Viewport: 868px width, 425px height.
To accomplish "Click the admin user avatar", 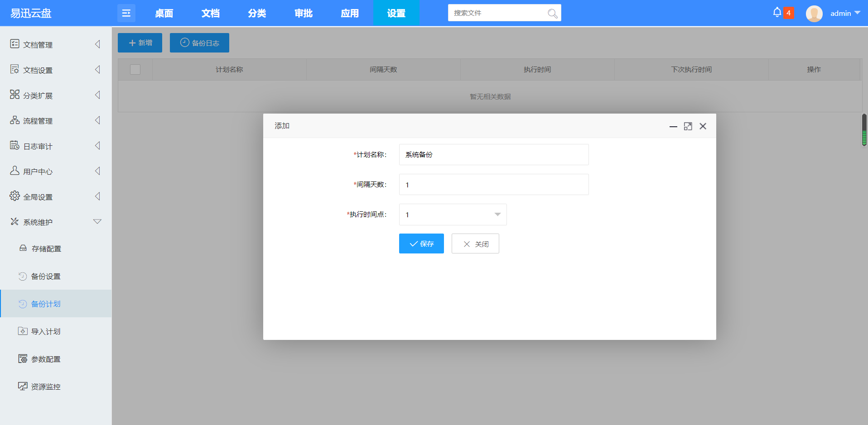I will click(x=814, y=14).
